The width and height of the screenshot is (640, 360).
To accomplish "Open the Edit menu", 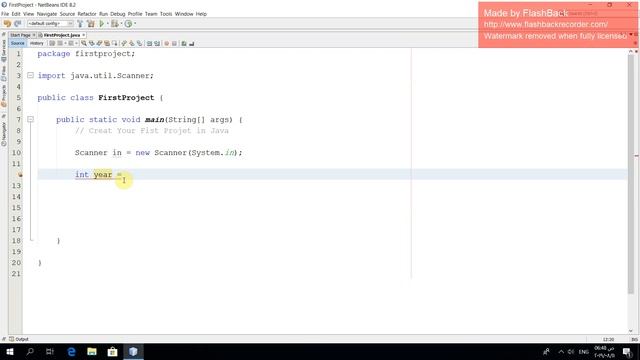I will 16,14.
